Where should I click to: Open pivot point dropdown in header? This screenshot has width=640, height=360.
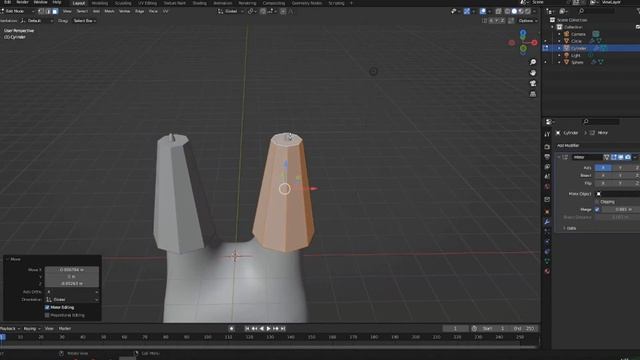point(252,11)
